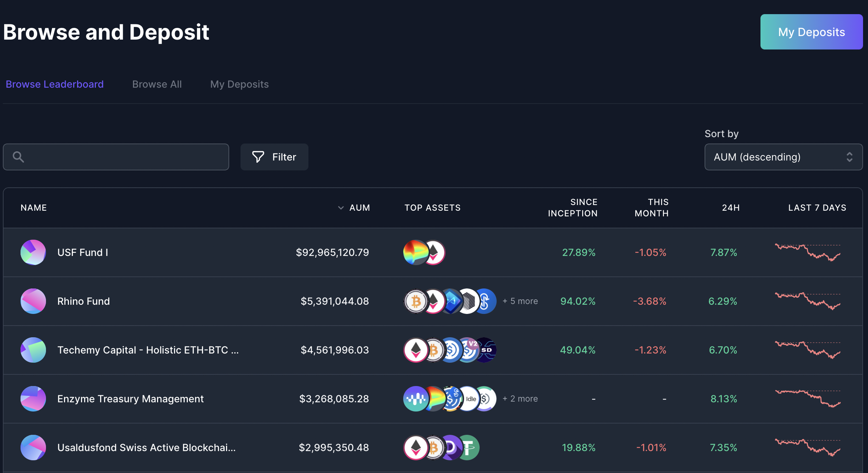Expand the '+ 2 more' assets for Enzyme Treasury
The width and height of the screenshot is (868, 473).
pos(520,398)
